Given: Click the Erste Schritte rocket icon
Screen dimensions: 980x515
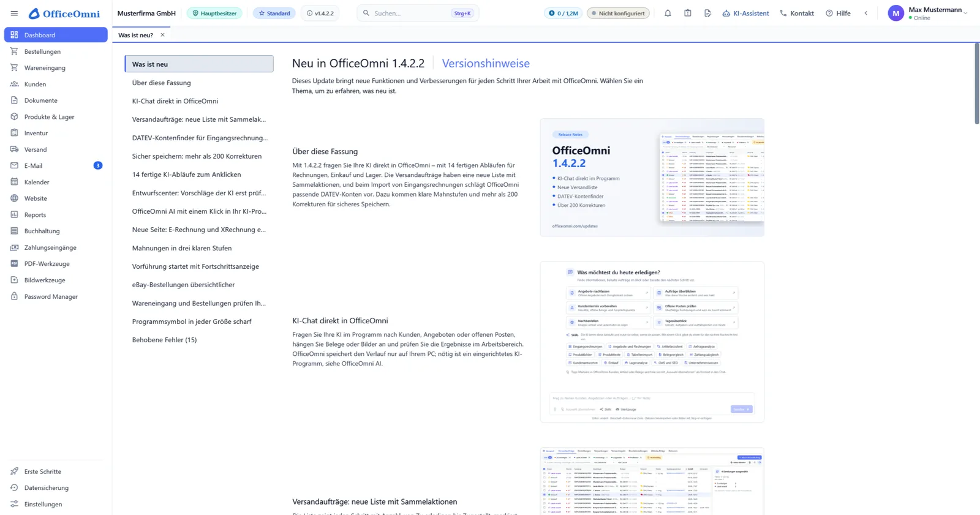Looking at the screenshot, I should (14, 472).
